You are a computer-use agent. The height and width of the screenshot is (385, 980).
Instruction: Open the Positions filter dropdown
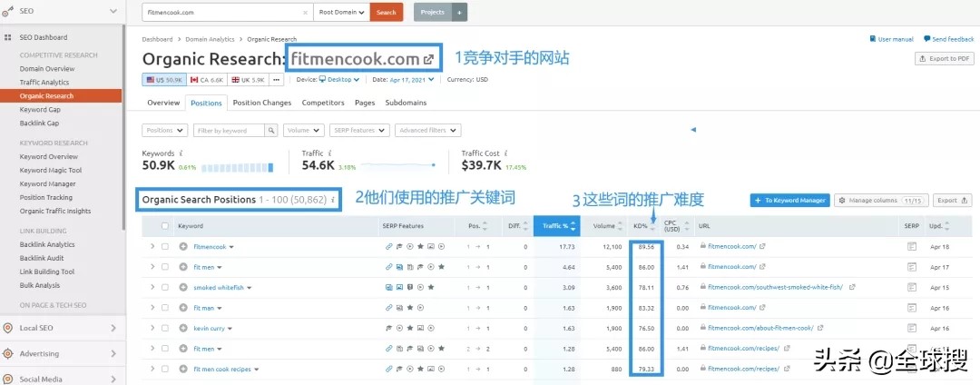(x=165, y=131)
